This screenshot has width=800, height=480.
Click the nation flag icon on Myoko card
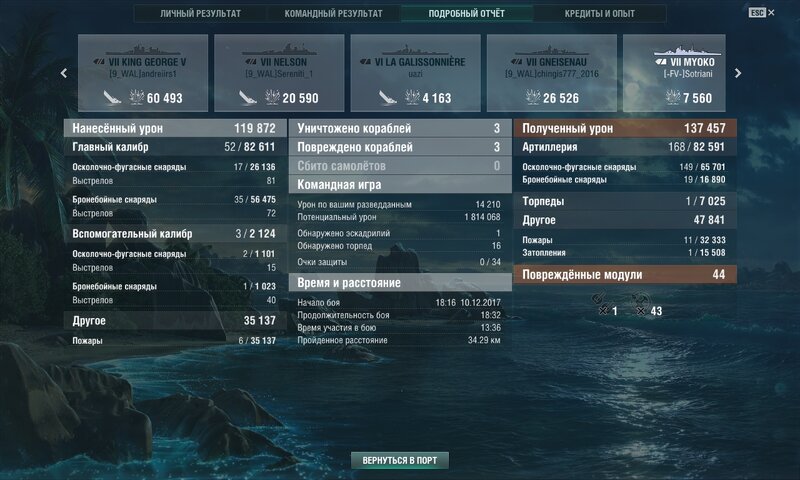click(661, 62)
